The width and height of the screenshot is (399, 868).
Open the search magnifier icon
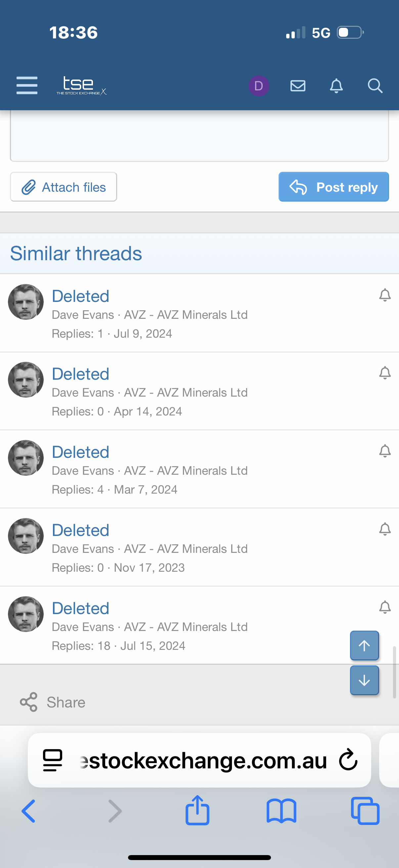(x=375, y=86)
